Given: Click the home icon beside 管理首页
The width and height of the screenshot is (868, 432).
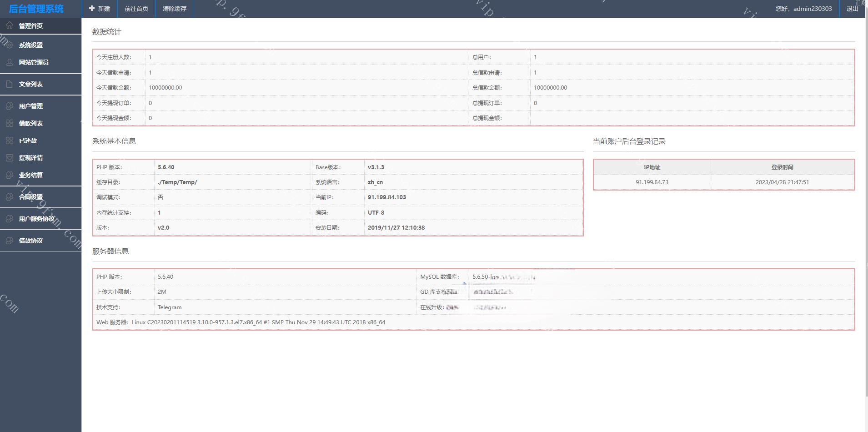Looking at the screenshot, I should pos(10,25).
